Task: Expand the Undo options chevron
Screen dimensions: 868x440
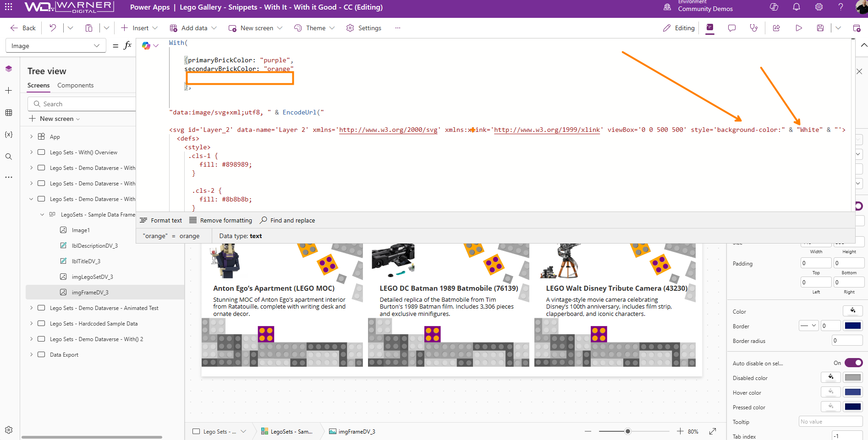Action: point(70,28)
